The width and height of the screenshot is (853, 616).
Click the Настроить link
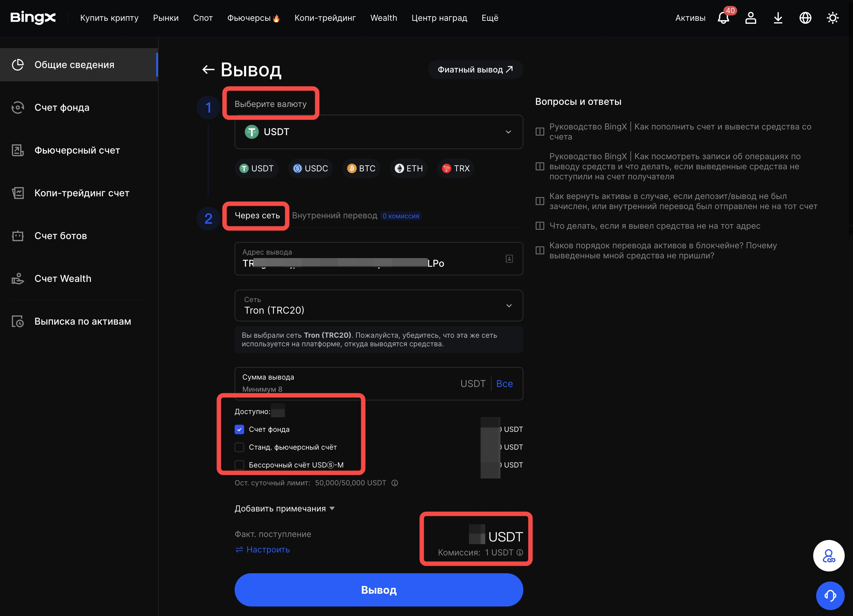click(263, 549)
